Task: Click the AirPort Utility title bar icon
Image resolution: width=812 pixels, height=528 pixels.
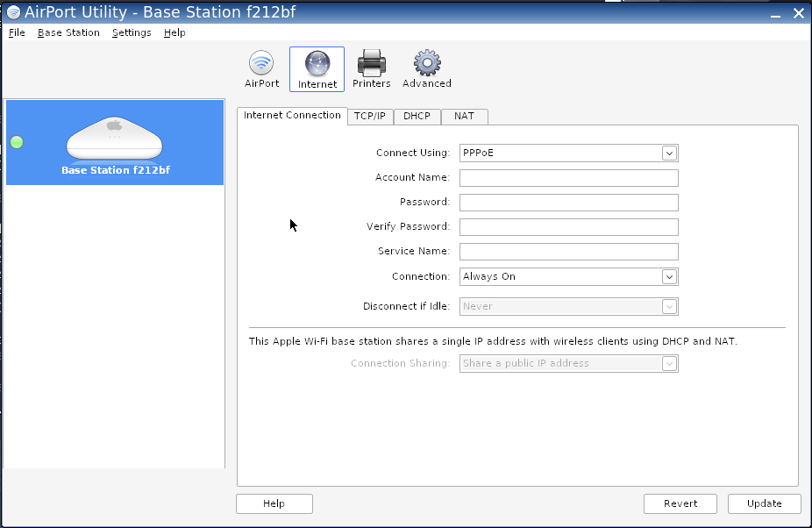Action: pos(13,13)
